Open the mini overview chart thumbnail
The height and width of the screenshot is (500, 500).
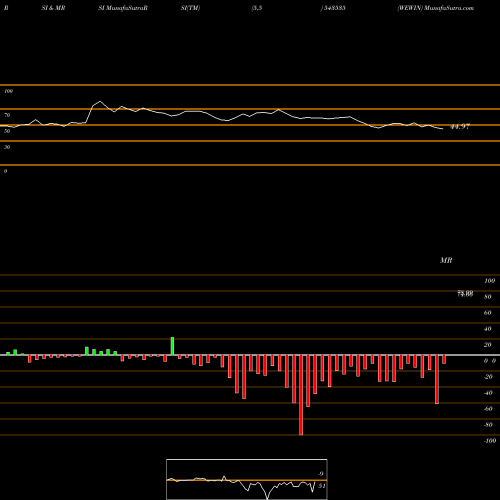(x=247, y=479)
